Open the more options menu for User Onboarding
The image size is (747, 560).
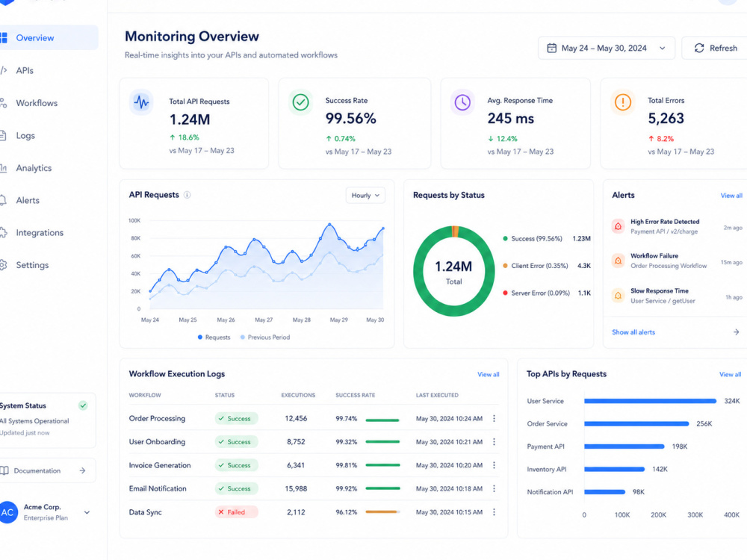coord(494,442)
